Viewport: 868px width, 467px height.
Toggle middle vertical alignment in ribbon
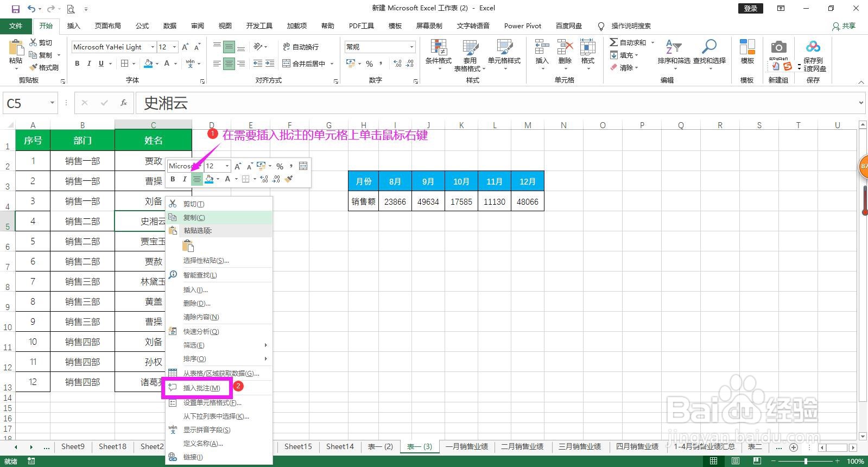[229, 47]
